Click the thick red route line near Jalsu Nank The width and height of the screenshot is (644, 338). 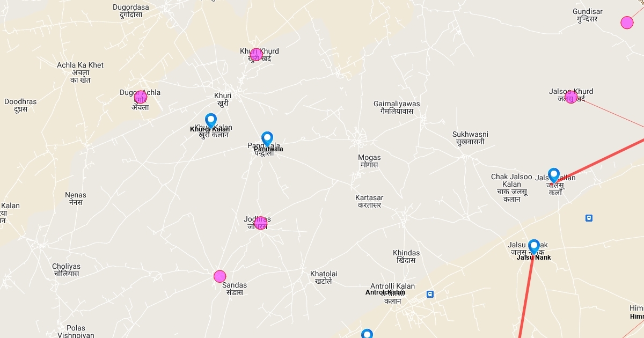click(526, 295)
